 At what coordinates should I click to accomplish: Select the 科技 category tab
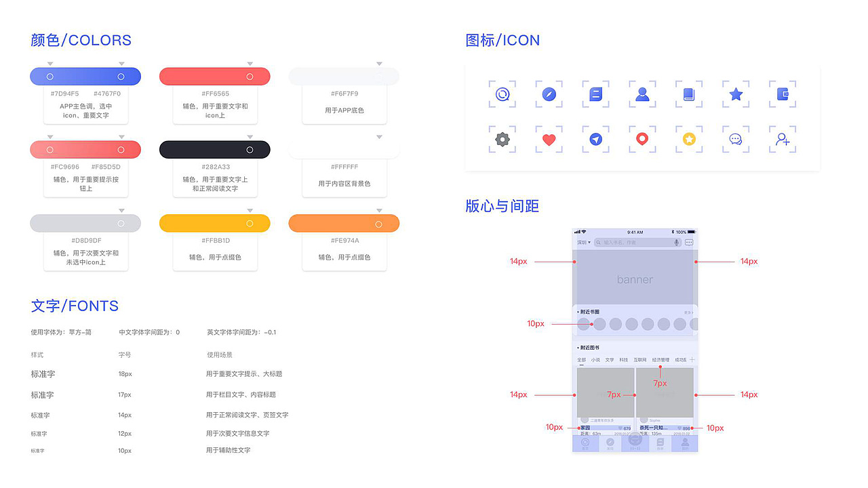(624, 359)
